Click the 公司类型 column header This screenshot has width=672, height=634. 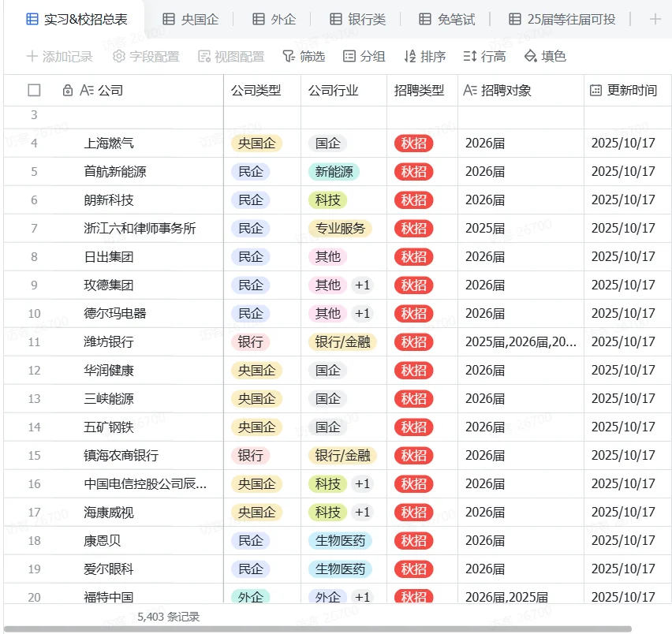256,91
